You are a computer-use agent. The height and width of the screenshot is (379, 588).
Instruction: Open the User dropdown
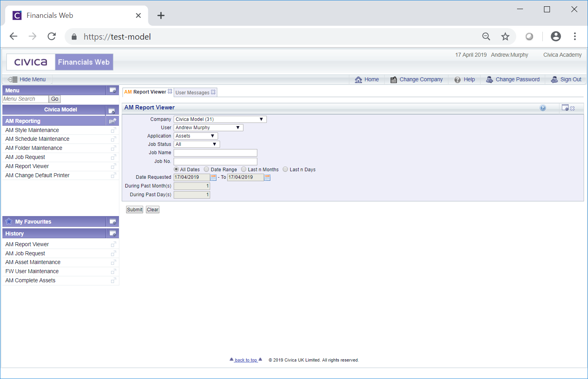click(209, 128)
